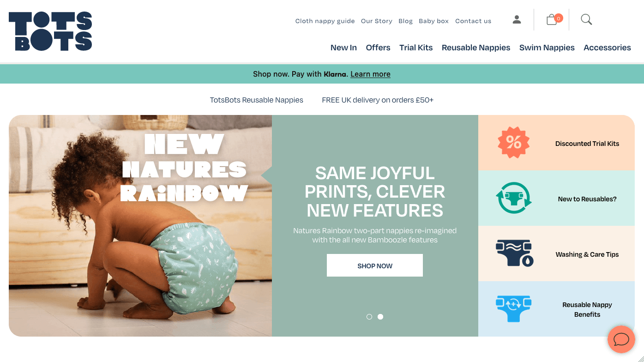644x362 pixels.
Task: Open the Swim Nappies menu
Action: click(547, 48)
